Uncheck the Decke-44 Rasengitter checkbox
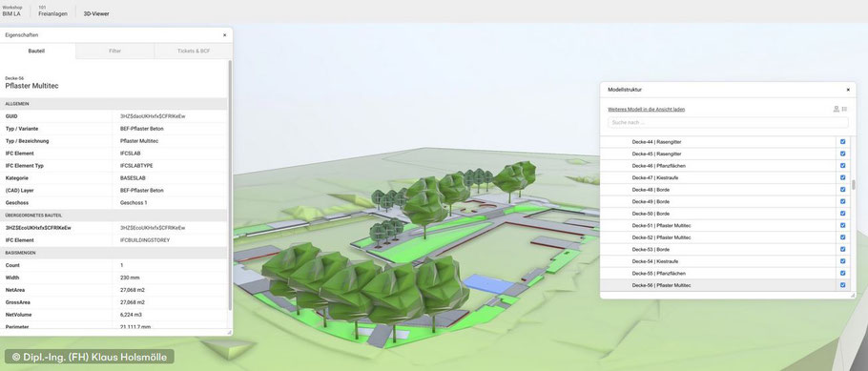The width and height of the screenshot is (868, 371). (842, 142)
